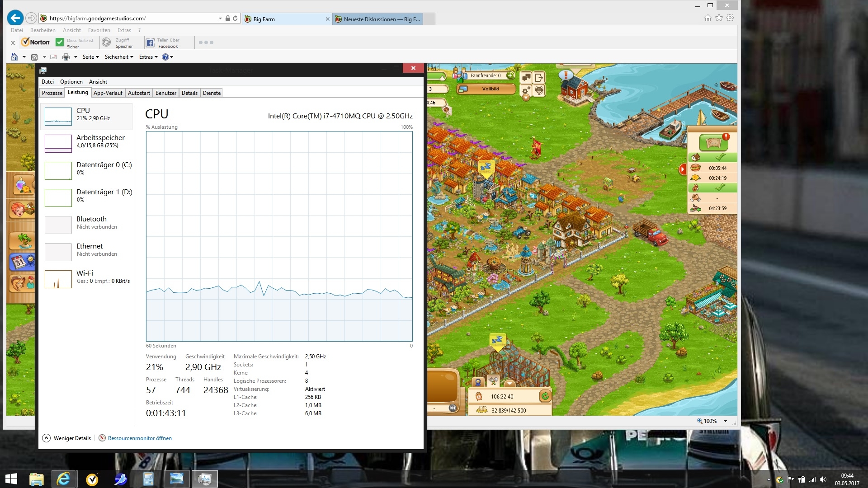Open the chat speech-bubbles icon in game
Screen dimensions: 868x488
pyautogui.click(x=526, y=77)
